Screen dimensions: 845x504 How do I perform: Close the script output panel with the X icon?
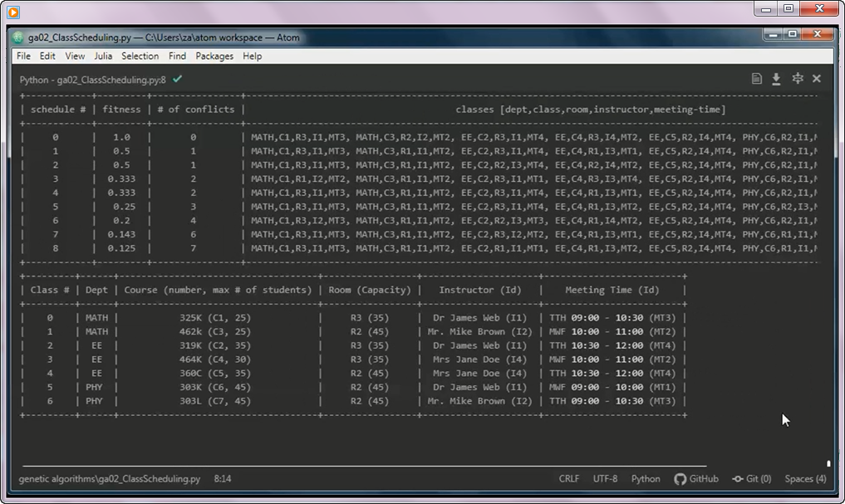pyautogui.click(x=818, y=78)
